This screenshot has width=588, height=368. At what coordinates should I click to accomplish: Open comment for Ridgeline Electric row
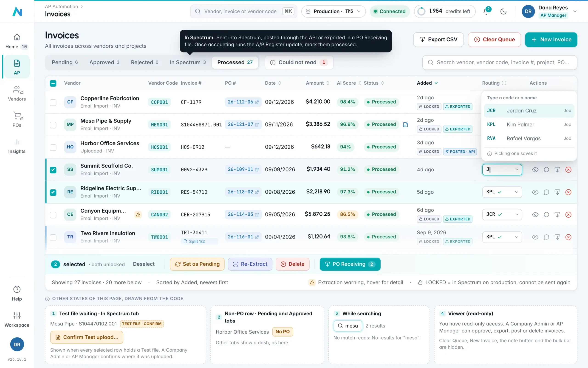546,192
